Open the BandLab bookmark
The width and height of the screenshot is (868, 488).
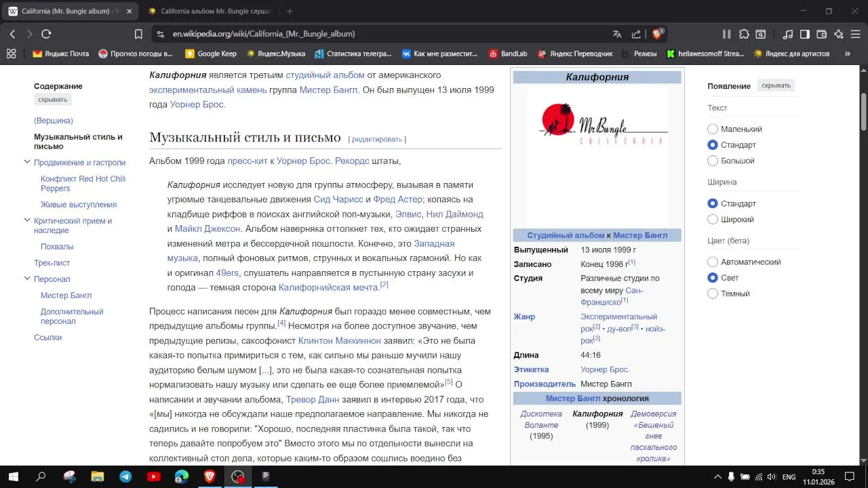tap(507, 54)
